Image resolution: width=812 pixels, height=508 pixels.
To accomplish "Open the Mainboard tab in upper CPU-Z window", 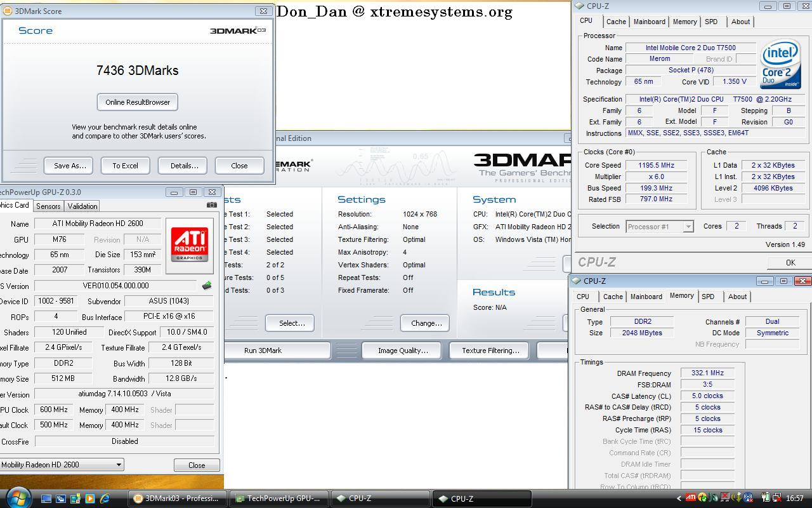I will coord(650,22).
